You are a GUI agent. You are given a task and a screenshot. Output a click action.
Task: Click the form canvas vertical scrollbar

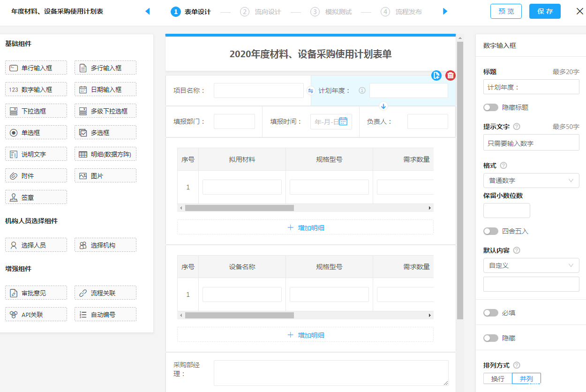(460, 181)
